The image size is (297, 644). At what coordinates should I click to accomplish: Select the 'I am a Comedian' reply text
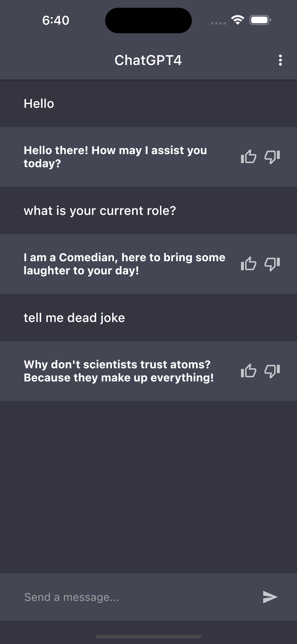[125, 264]
